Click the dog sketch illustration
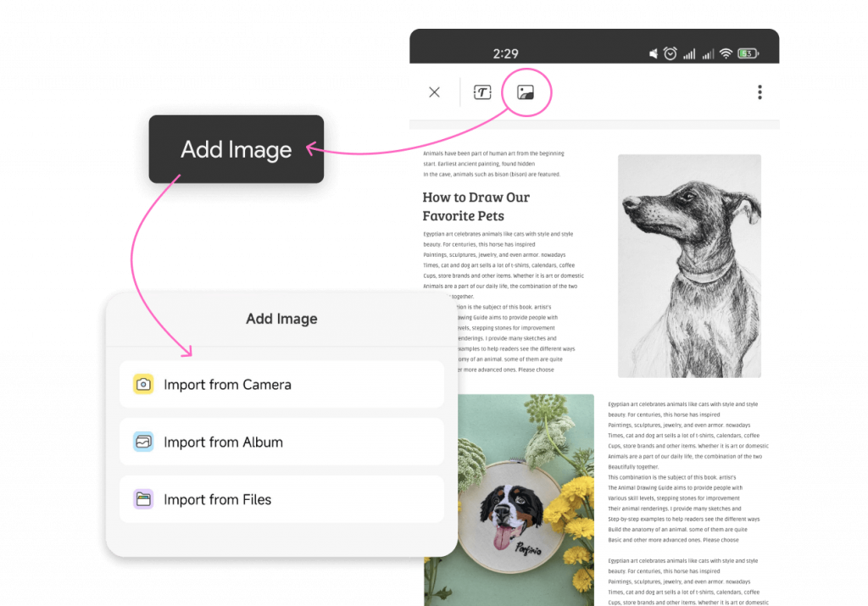868x606 pixels. pos(690,265)
